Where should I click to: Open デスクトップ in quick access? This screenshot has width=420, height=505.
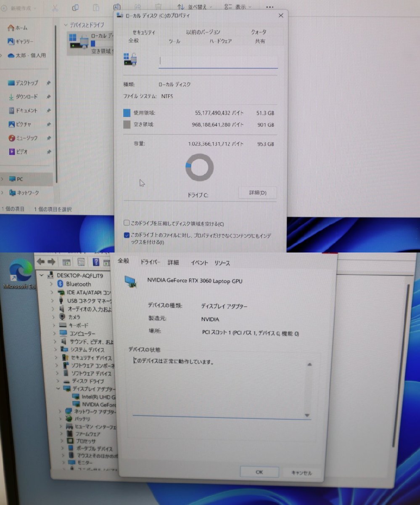tap(23, 83)
